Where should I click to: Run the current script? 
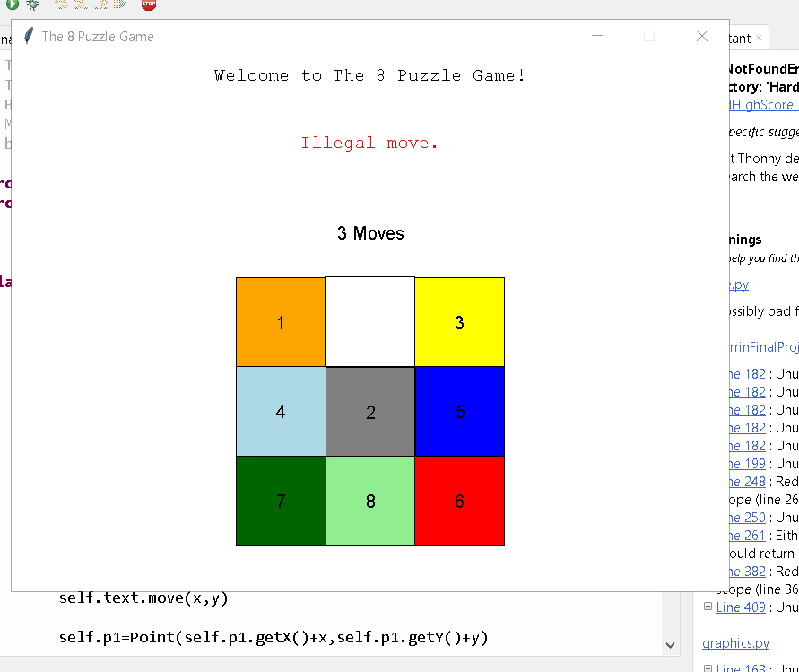[12, 5]
